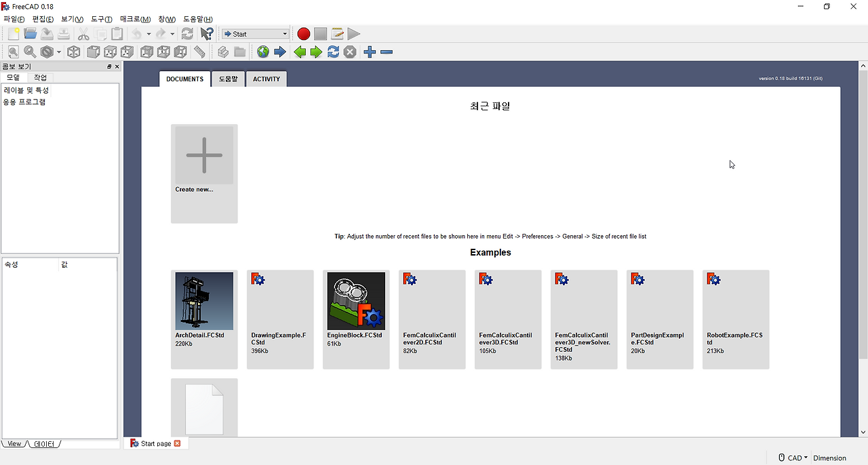This screenshot has width=868, height=465.
Task: Switch to the ACTIVITY tab
Action: [x=266, y=79]
